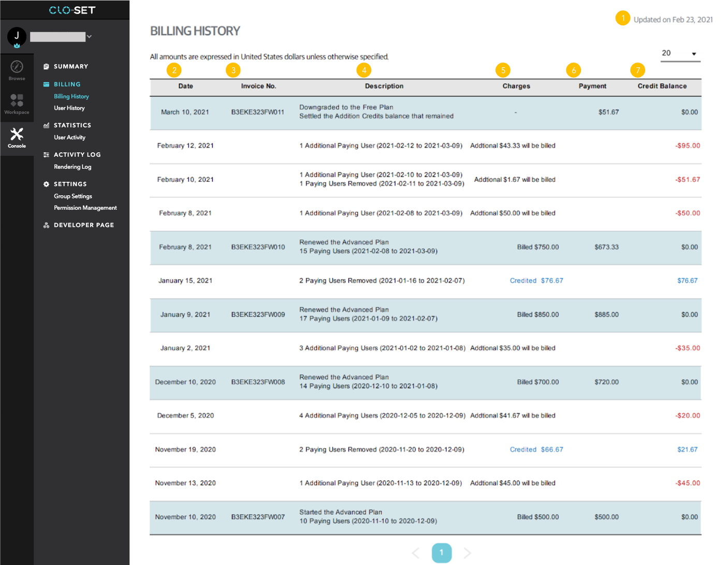Open the SUMMARY menu section
728x565 pixels.
[71, 67]
